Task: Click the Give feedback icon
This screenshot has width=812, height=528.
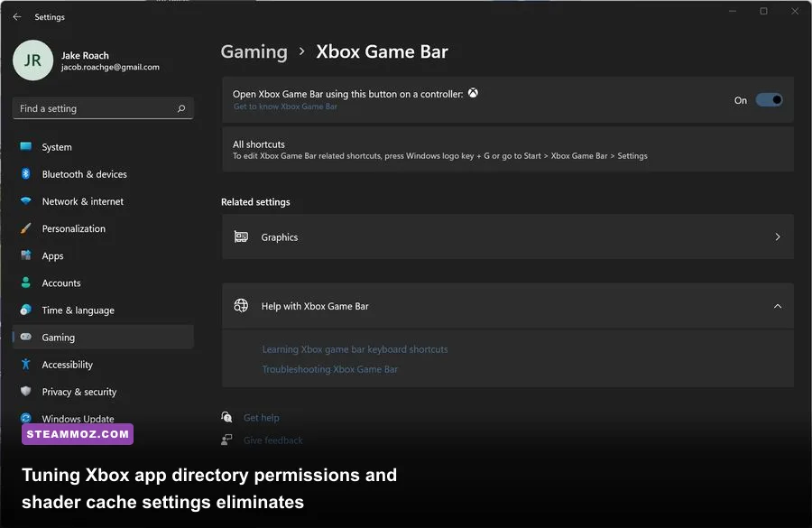Action: tap(226, 440)
